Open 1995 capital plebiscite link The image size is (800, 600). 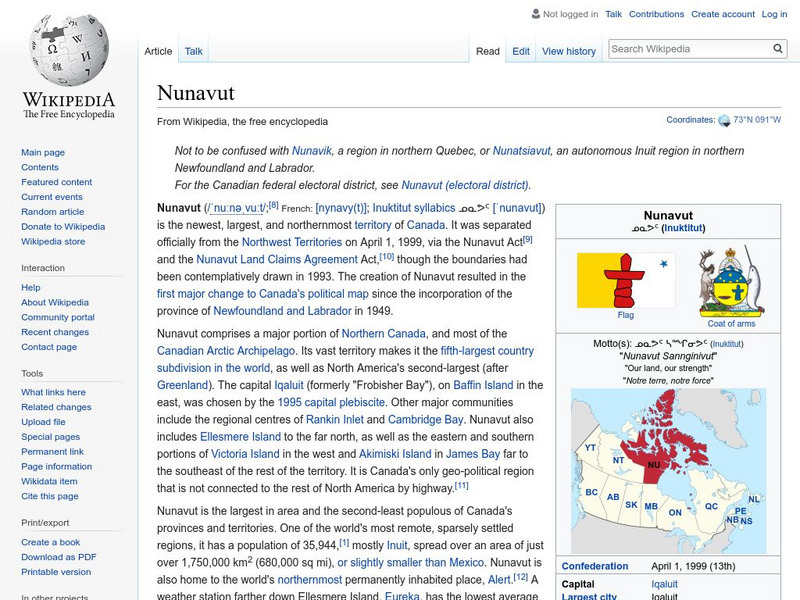coord(331,402)
